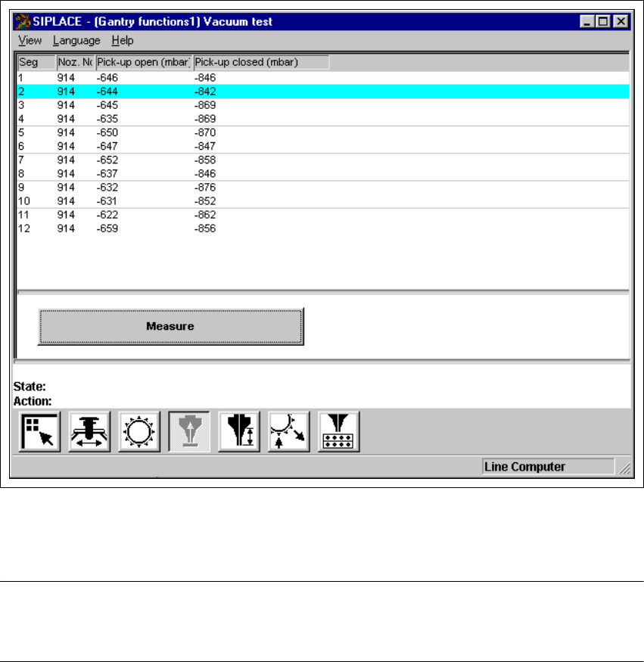Select segment 10 row with -631

(323, 201)
